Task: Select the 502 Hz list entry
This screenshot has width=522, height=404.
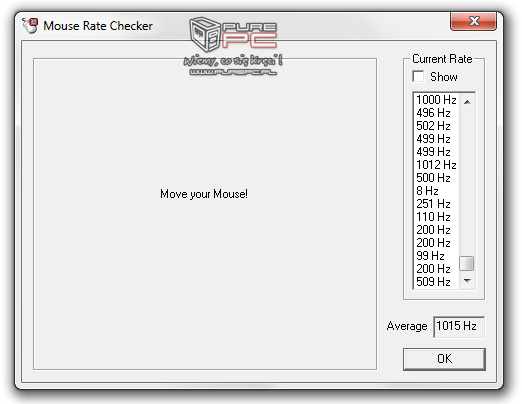Action: (x=437, y=126)
